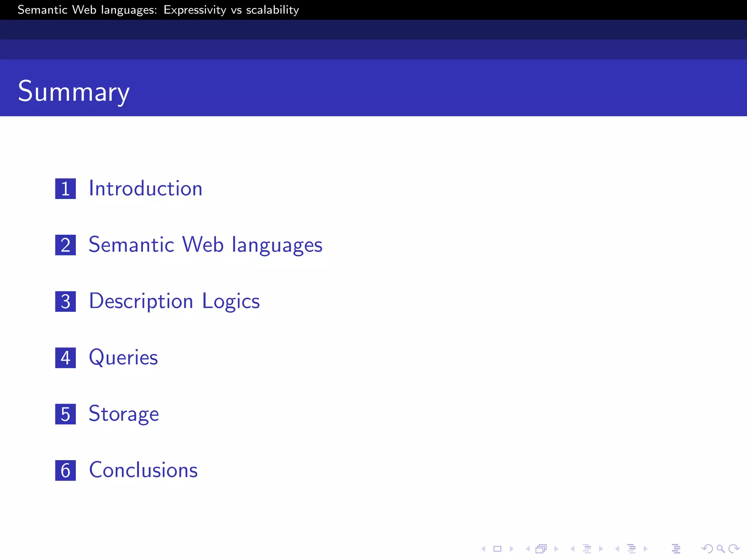This screenshot has width=747, height=560.
Task: Click the next frame arrow after stacked-frames icon
Action: point(556,549)
